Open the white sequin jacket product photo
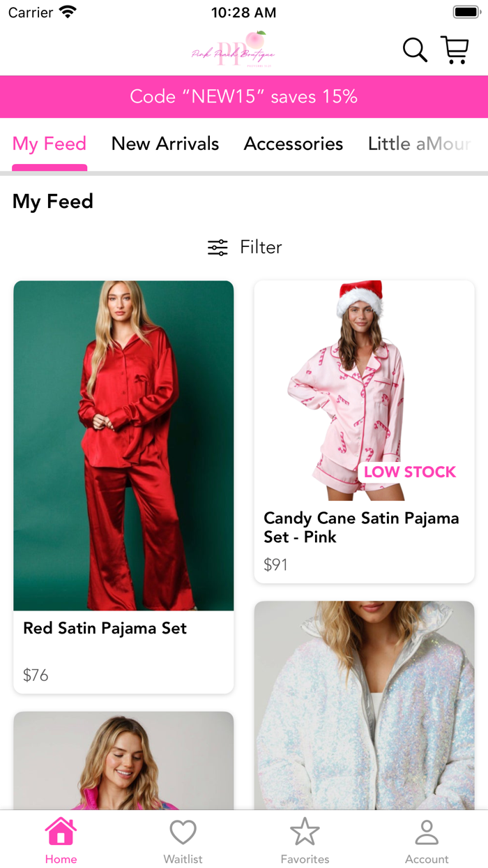 pos(364,705)
